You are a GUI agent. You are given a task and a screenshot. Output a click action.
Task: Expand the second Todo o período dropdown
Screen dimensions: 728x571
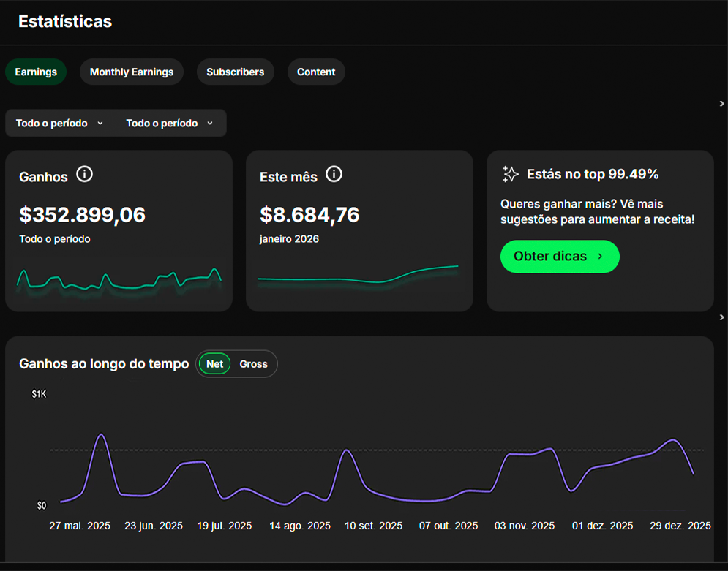[170, 124]
